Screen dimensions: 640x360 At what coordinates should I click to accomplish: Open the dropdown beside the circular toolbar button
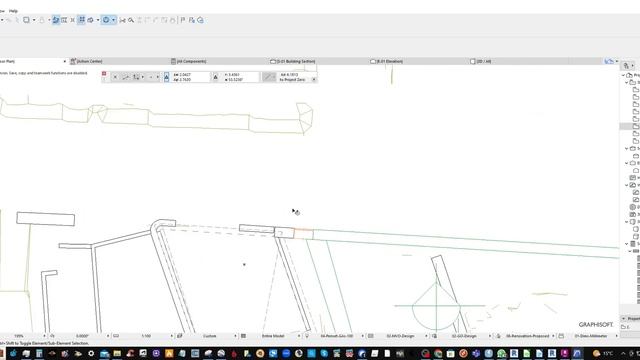113,20
